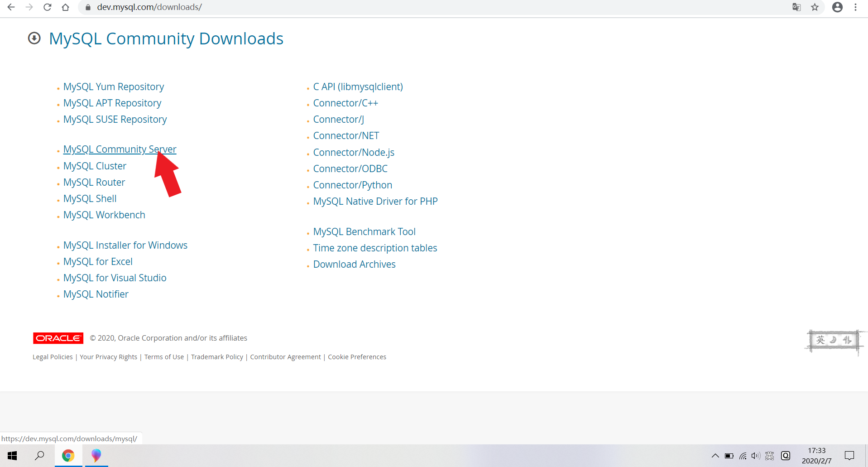Open the volume control

[x=756, y=456]
